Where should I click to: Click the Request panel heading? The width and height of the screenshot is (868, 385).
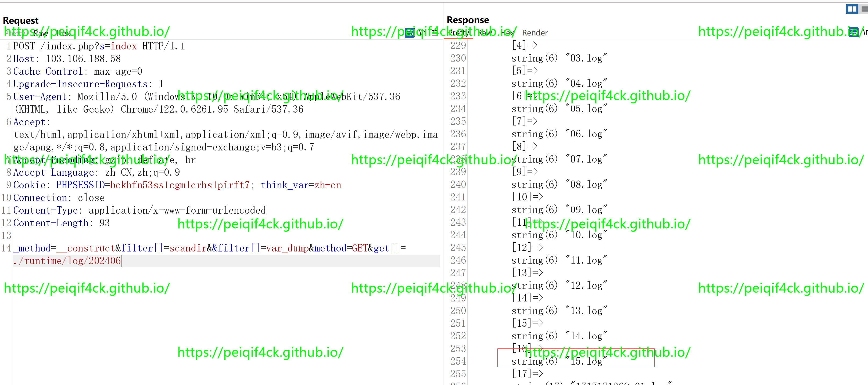[20, 20]
